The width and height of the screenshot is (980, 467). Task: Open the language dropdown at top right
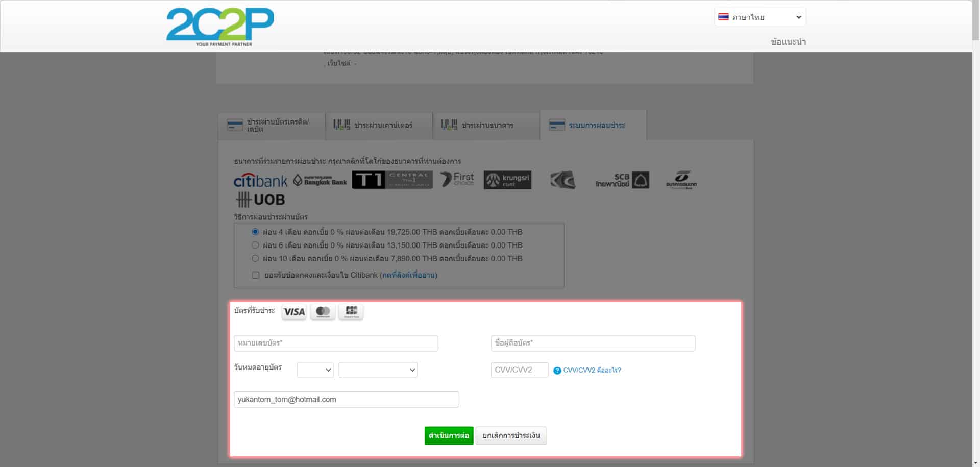759,17
